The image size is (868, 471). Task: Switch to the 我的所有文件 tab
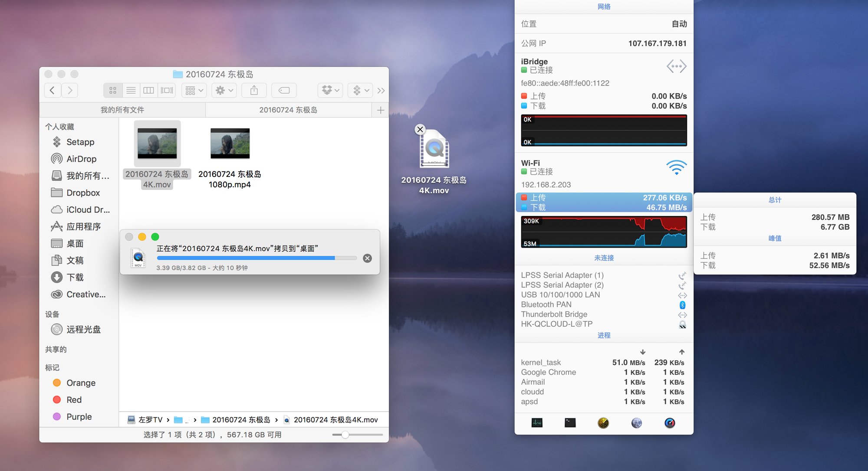(122, 110)
